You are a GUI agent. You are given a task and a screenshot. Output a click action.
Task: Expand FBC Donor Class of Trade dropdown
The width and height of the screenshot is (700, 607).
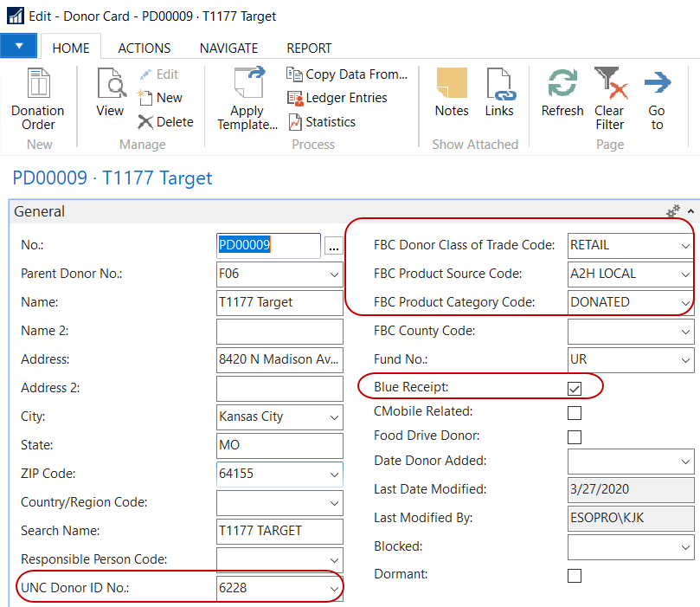[x=685, y=246]
